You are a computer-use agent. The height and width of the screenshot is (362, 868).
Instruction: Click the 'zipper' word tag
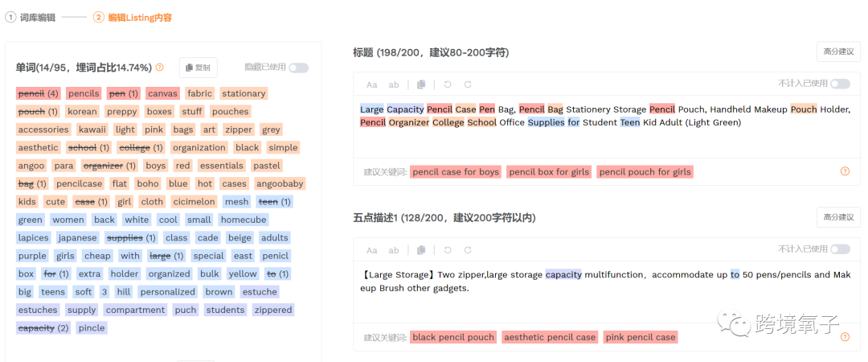point(238,130)
